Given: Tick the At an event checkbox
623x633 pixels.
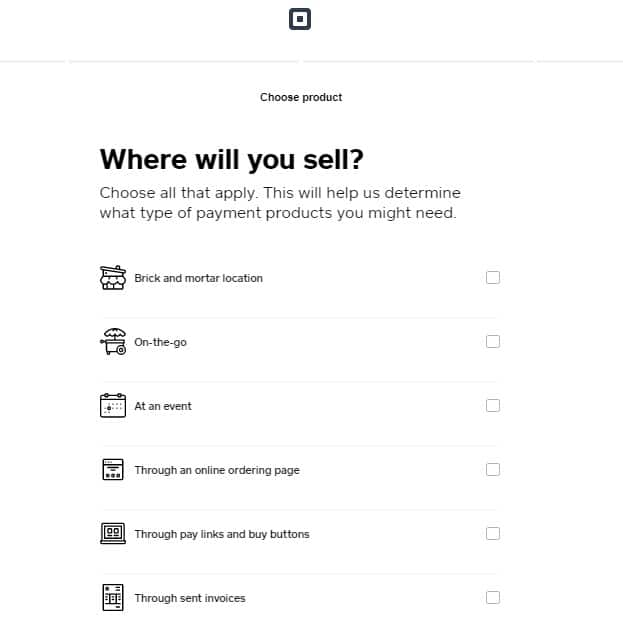Looking at the screenshot, I should point(493,405).
